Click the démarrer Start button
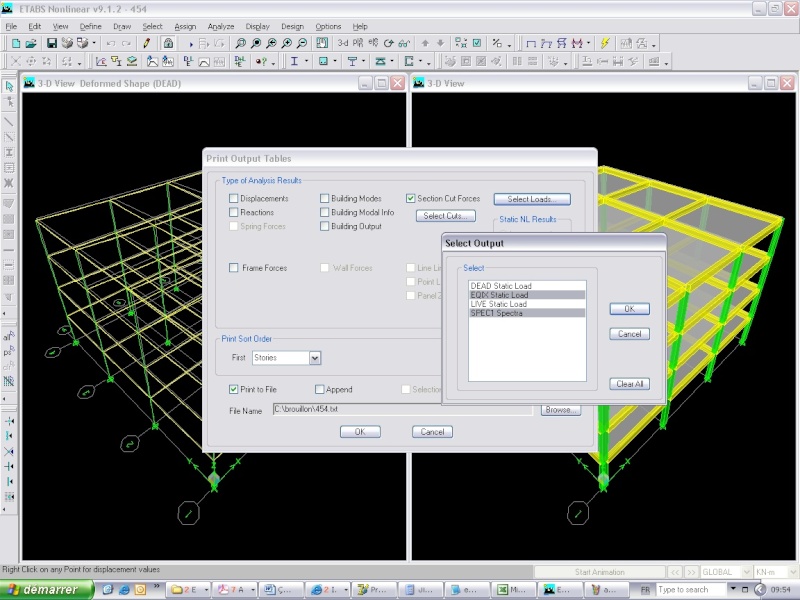This screenshot has height=600, width=800. (x=46, y=589)
